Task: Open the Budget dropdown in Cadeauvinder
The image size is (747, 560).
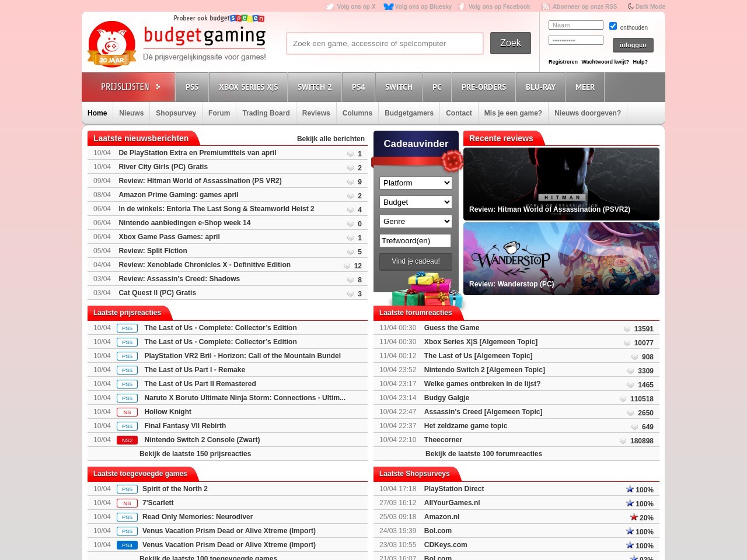Action: pyautogui.click(x=416, y=202)
